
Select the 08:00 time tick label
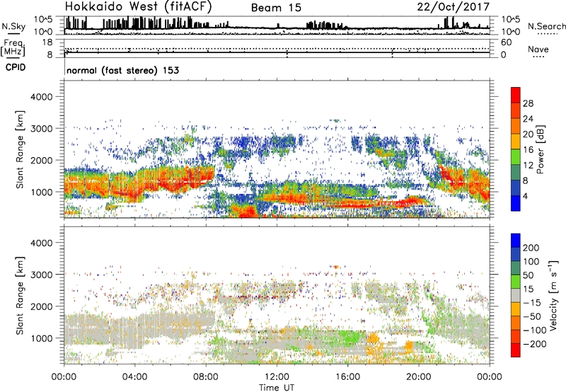click(205, 377)
